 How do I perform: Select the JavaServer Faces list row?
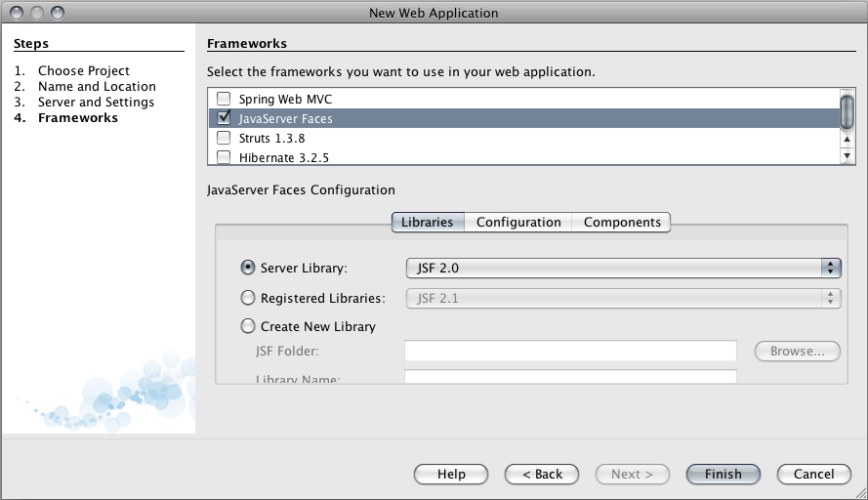click(x=523, y=118)
